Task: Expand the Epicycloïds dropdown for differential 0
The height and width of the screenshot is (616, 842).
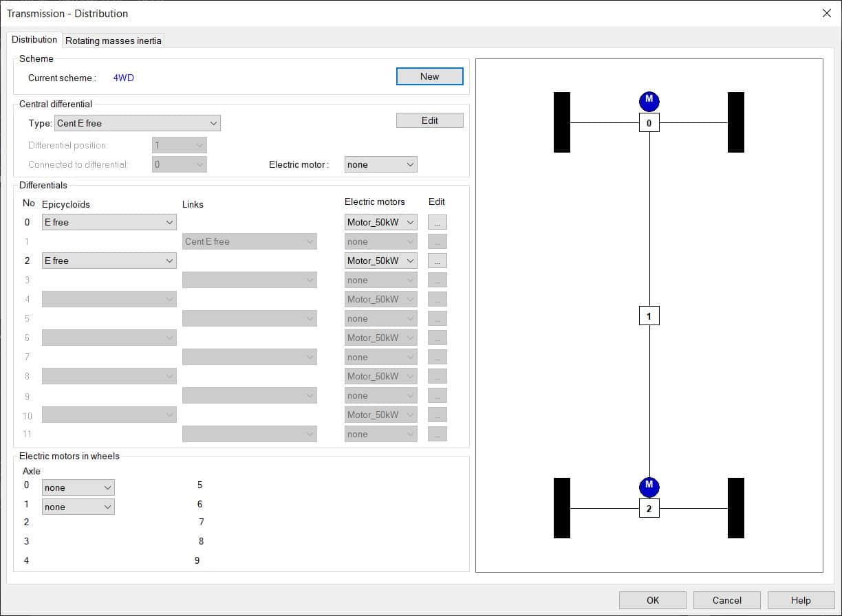Action: pos(109,222)
